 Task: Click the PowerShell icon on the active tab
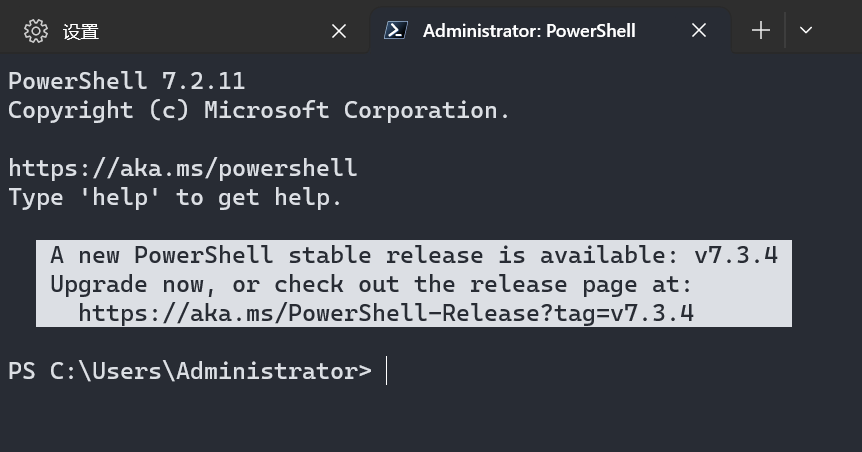[x=396, y=30]
